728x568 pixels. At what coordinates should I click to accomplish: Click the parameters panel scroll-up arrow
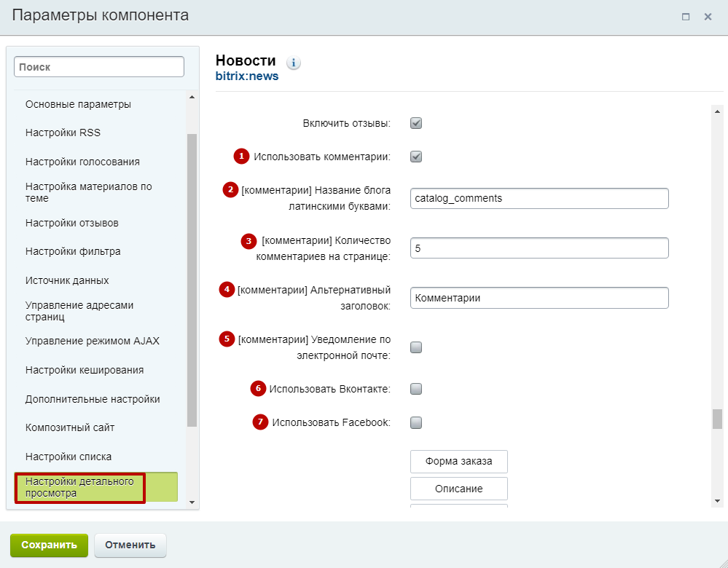pyautogui.click(x=717, y=111)
